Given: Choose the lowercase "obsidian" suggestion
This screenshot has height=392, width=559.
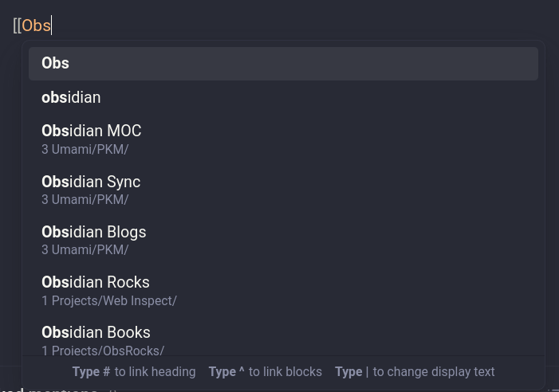Looking at the screenshot, I should point(283,97).
